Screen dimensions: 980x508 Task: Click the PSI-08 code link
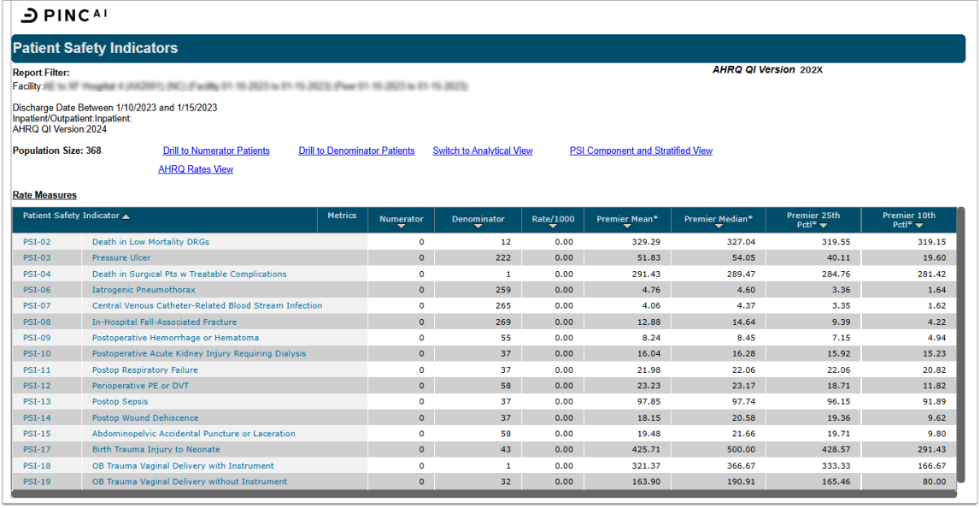(37, 322)
